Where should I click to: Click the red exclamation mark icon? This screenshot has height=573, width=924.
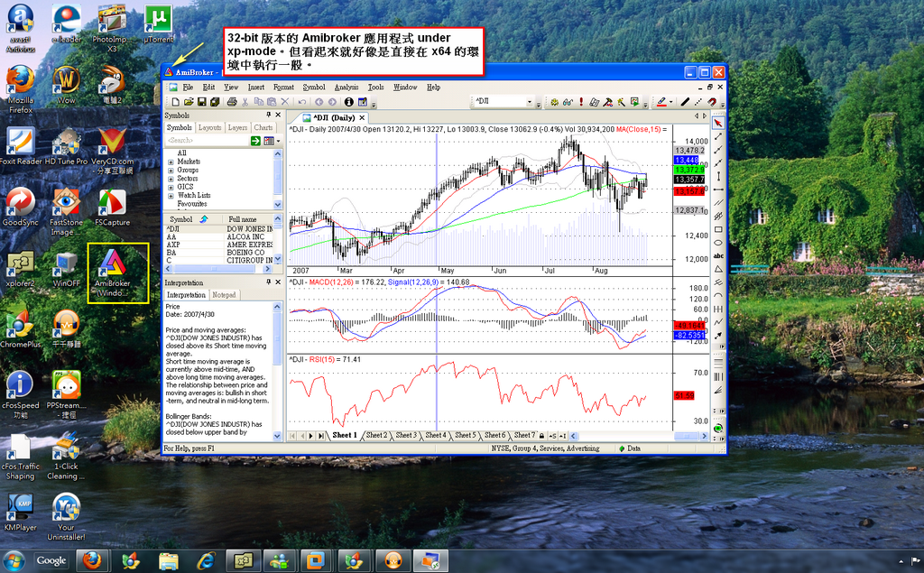(581, 102)
